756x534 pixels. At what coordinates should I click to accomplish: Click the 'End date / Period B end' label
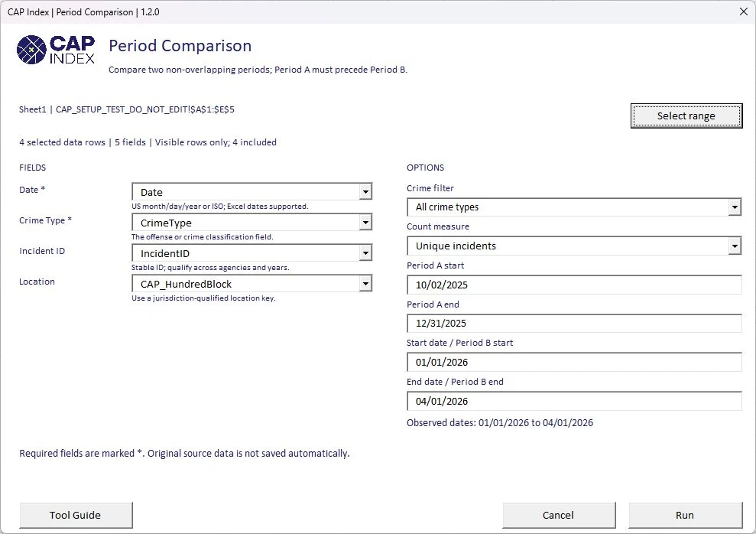pos(455,382)
